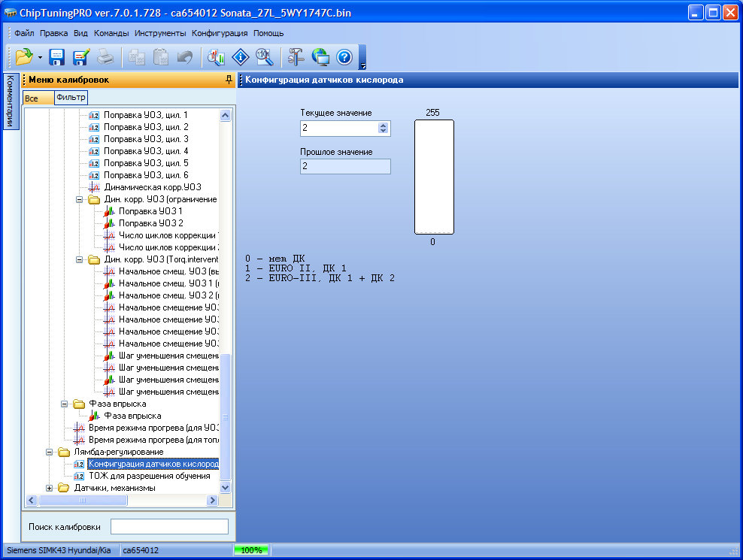Click the chart with magnifier toolbar icon
This screenshot has height=560, width=743.
(x=216, y=57)
